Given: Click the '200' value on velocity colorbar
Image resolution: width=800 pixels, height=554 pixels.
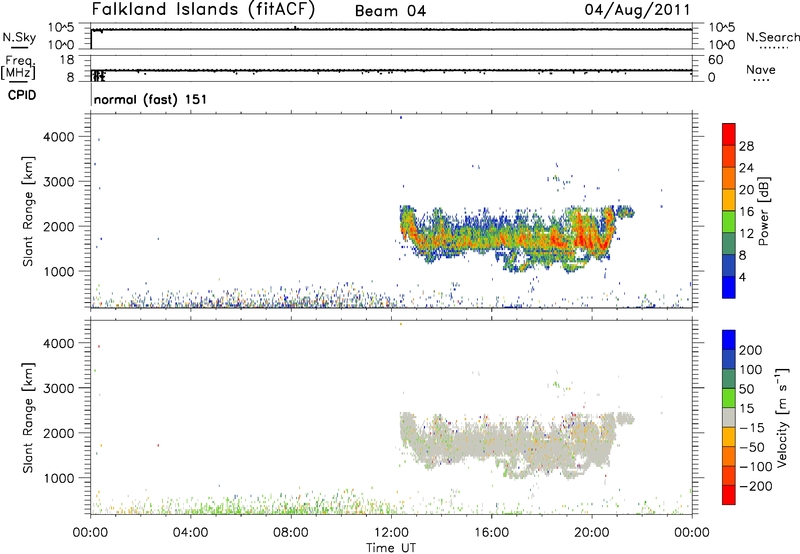Looking at the screenshot, I should click(x=751, y=350).
